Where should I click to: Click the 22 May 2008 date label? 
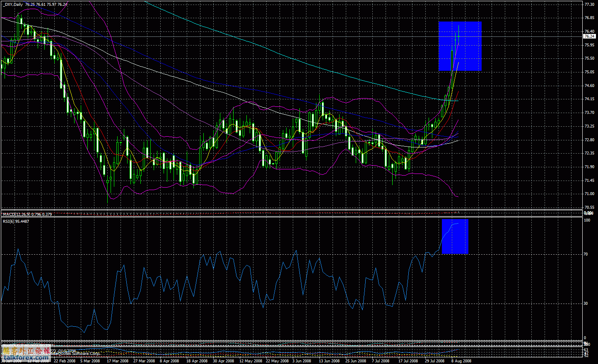(277, 361)
